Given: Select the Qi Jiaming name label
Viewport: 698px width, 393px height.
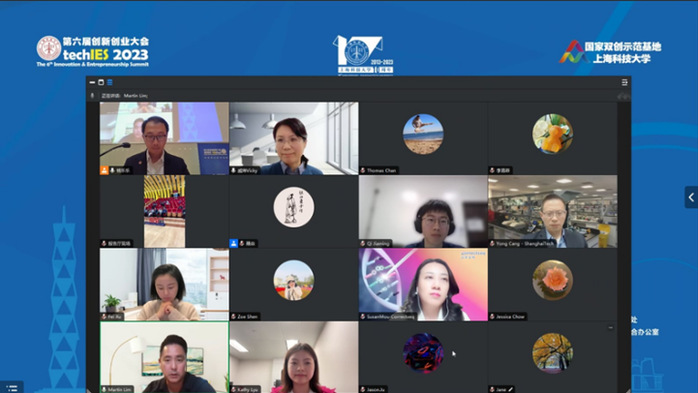Looking at the screenshot, I should pyautogui.click(x=378, y=243).
